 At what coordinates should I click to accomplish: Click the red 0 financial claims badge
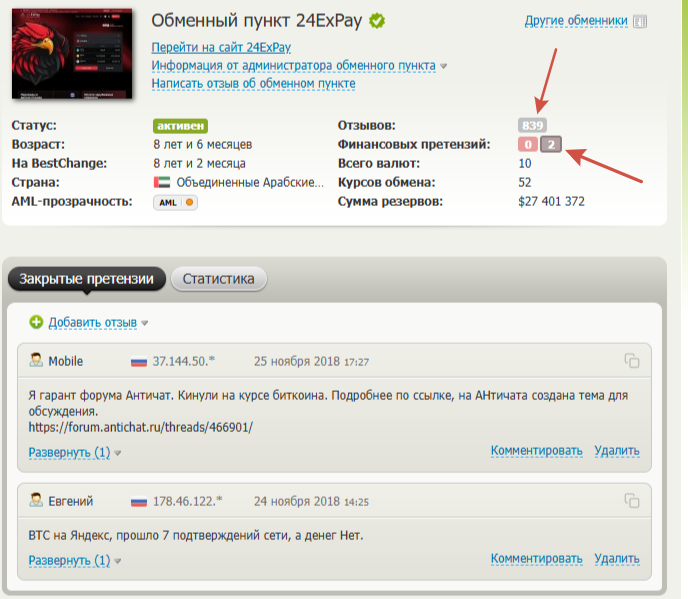528,144
